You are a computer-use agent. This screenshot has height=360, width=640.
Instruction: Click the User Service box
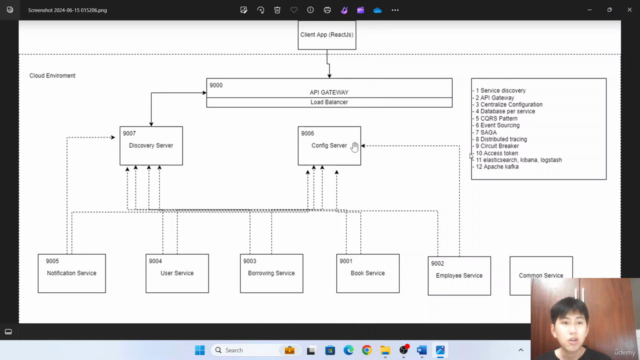177,273
